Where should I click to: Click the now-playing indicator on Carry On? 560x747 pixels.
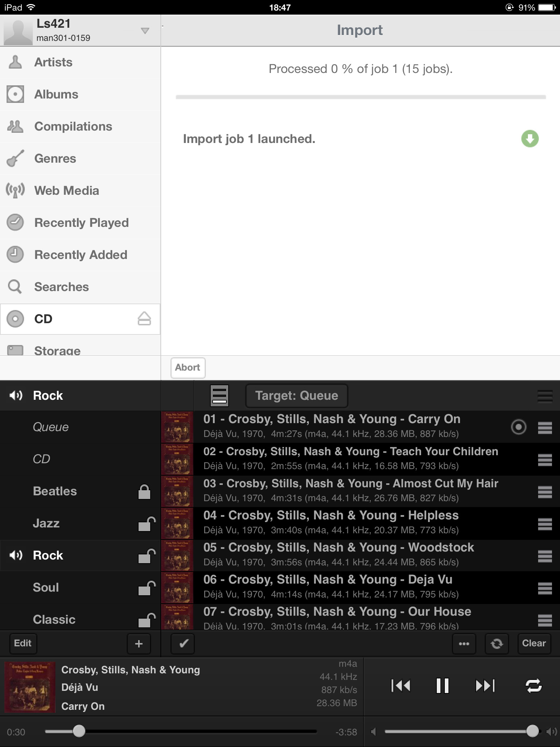(519, 427)
